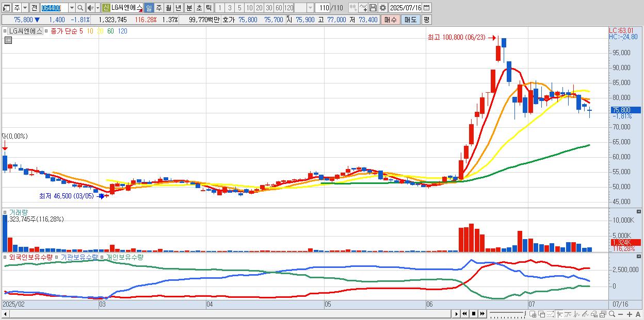Image resolution: width=644 pixels, height=320 pixels.
Task: Click the 호가 quote label
Action: click(x=229, y=20)
